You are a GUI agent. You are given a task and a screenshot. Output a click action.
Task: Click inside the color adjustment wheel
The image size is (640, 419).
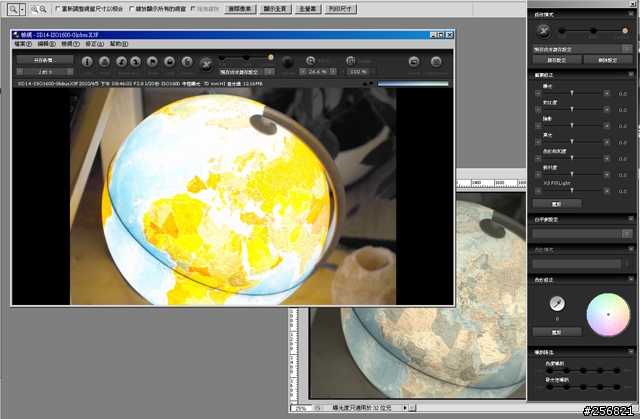608,315
